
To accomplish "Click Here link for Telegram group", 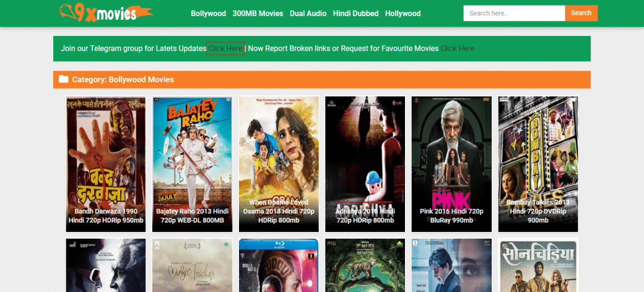I will (x=225, y=48).
